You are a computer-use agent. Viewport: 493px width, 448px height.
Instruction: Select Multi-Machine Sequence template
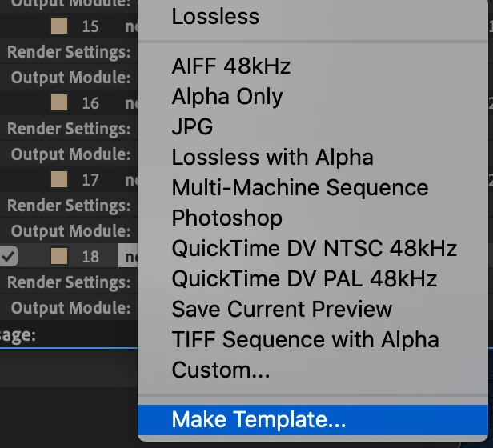[299, 188]
